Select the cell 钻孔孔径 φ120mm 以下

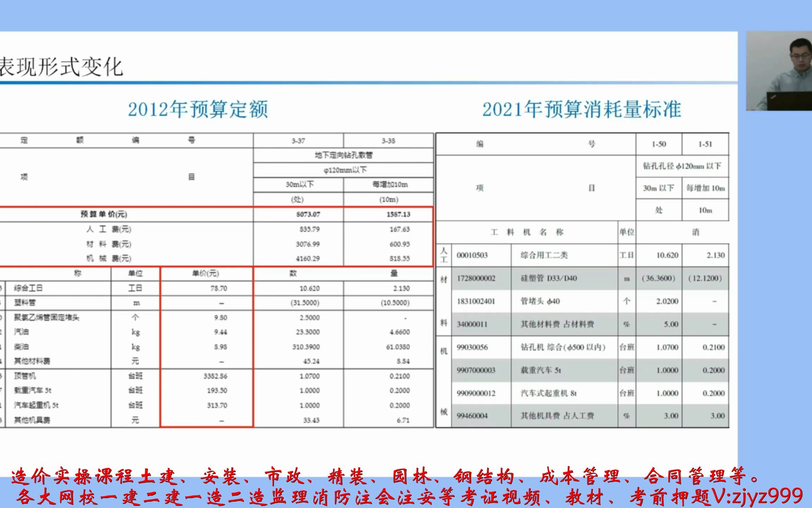point(682,166)
